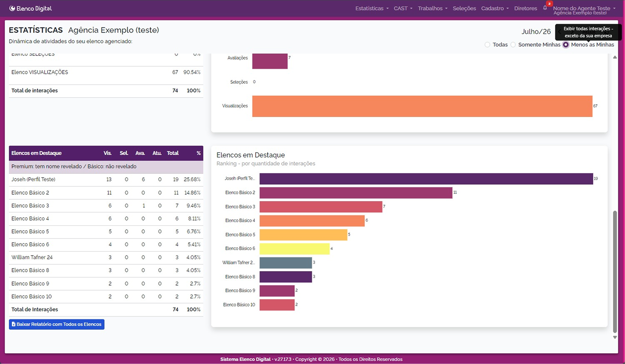Open the Cadastro dropdown menu

click(495, 8)
